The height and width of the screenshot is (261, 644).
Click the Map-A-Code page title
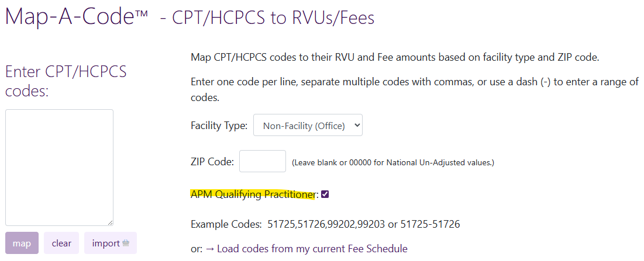coord(77,16)
